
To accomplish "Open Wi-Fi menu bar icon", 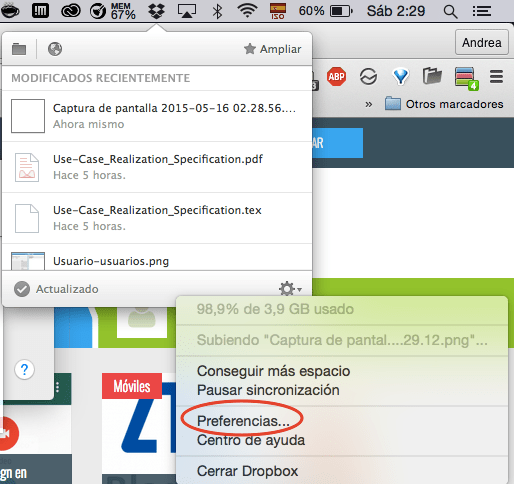I will 247,11.
